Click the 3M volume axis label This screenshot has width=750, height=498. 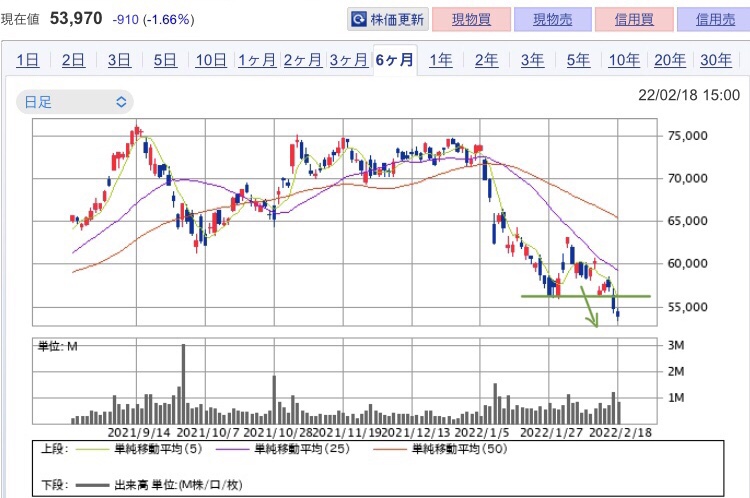tap(676, 345)
